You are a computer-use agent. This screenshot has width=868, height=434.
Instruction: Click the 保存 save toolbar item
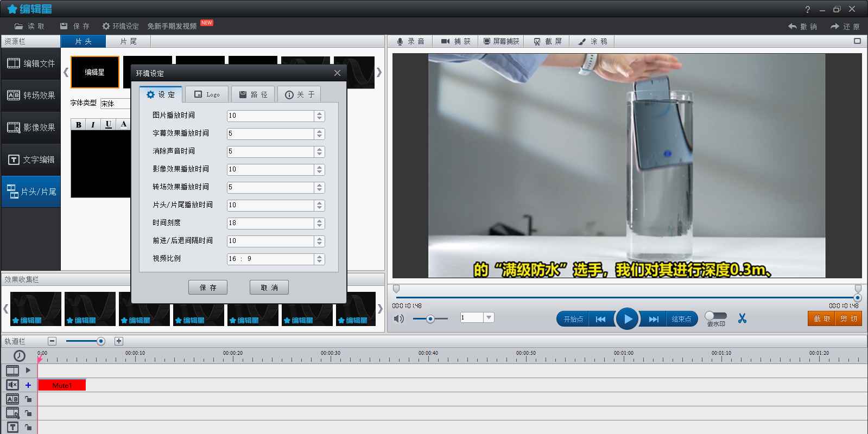[75, 26]
